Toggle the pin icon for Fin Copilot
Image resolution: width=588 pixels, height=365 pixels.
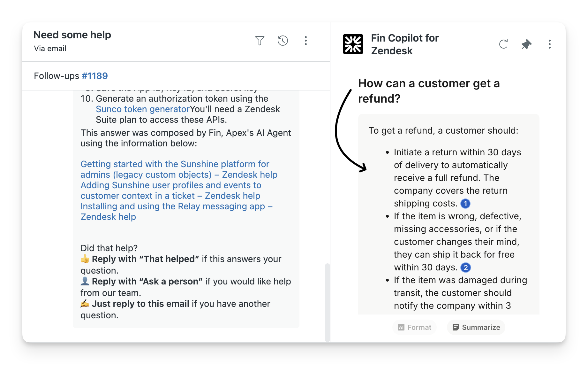tap(526, 44)
